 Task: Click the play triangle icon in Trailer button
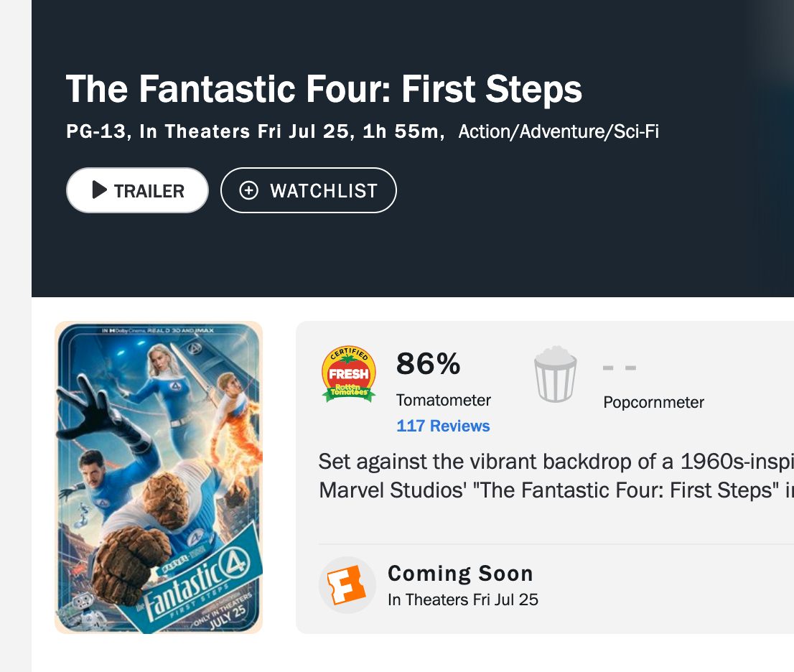pos(99,190)
